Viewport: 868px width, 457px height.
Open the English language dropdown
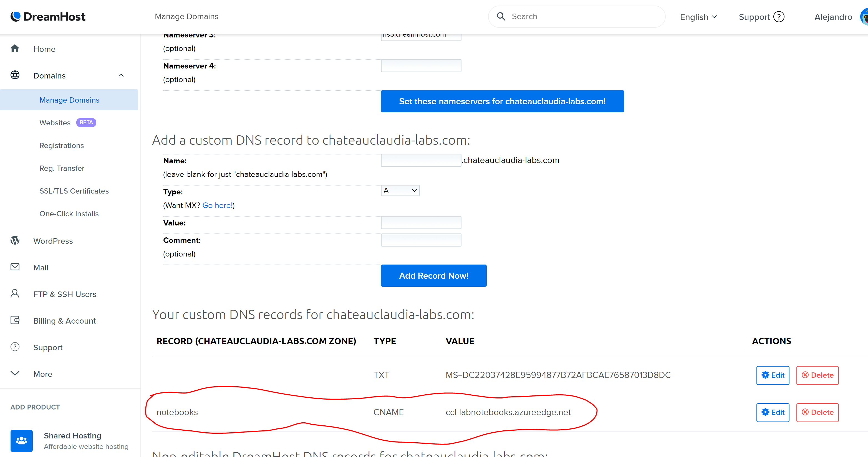698,17
